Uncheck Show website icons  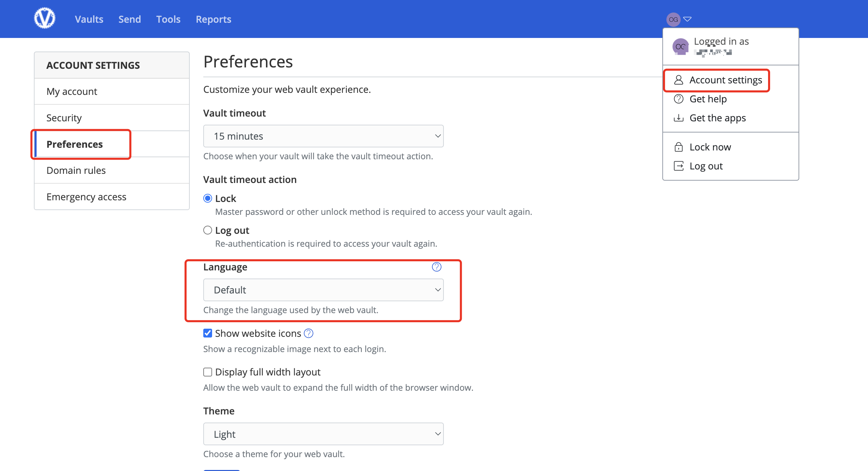tap(207, 333)
